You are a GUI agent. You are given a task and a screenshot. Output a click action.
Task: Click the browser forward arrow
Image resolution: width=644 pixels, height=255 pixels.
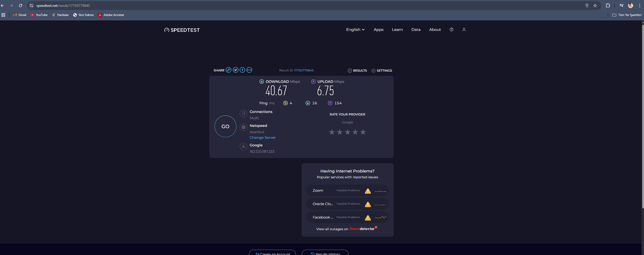(11, 6)
